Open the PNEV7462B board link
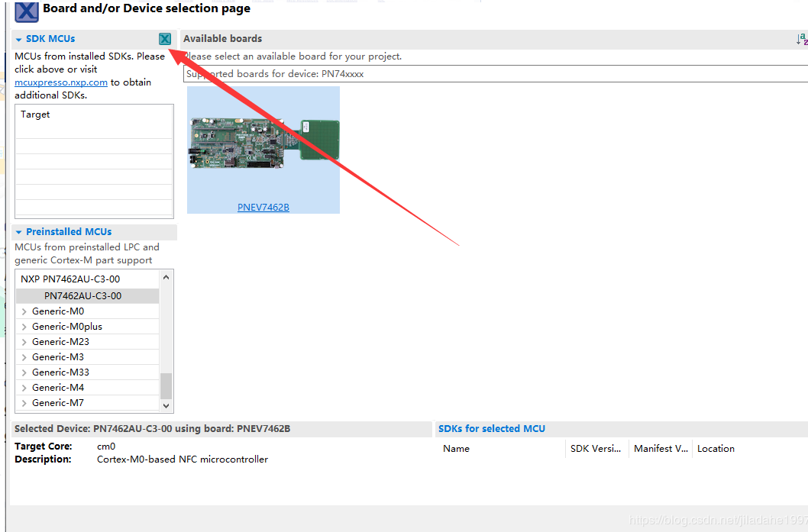The width and height of the screenshot is (808, 532). [x=263, y=207]
